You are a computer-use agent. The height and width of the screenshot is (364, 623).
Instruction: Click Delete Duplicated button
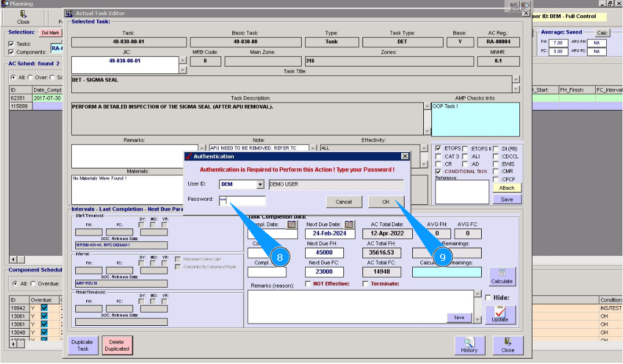117,345
